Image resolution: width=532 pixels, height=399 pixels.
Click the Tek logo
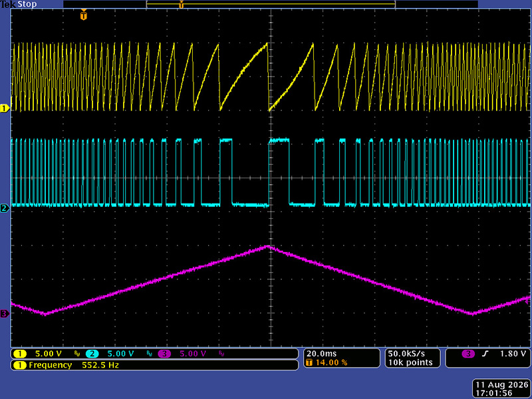[8, 5]
